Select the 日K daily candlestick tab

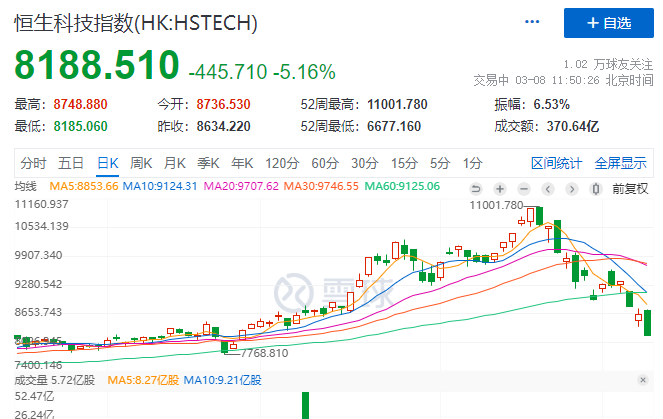pyautogui.click(x=108, y=163)
